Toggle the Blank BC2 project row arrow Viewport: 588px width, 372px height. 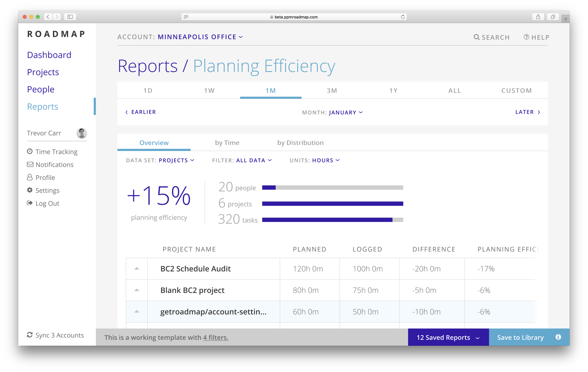tap(137, 290)
